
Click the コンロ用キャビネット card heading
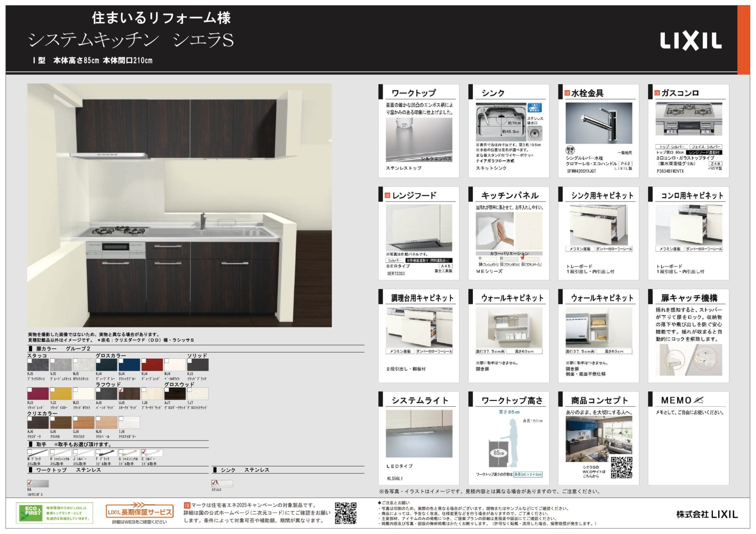692,195
